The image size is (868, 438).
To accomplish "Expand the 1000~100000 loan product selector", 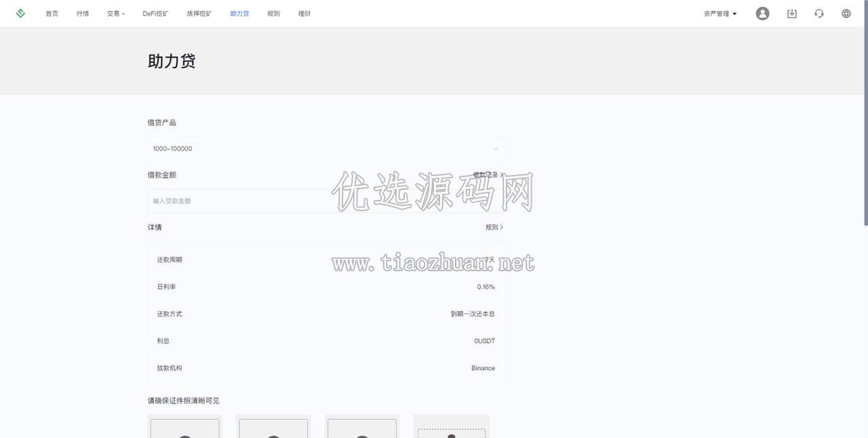I will tap(325, 148).
